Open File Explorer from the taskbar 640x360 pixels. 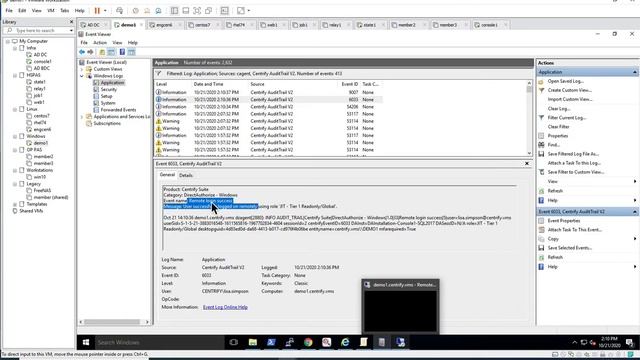(x=253, y=342)
